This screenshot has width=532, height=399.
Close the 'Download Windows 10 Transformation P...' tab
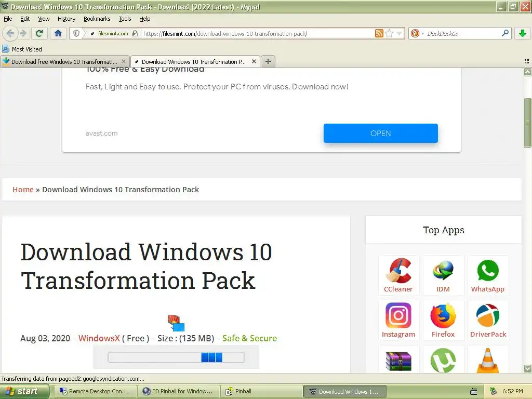(254, 61)
